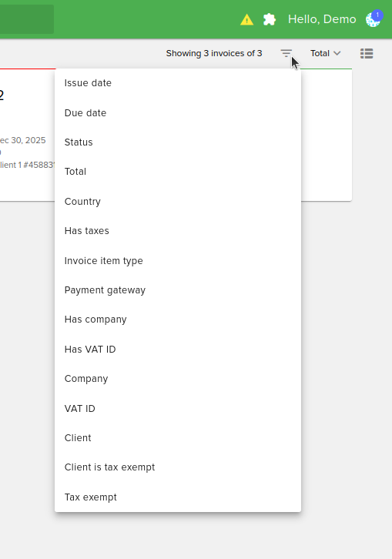Screen dimensions: 392x559
Task: Filter by Payment gateway
Action: tap(178, 290)
